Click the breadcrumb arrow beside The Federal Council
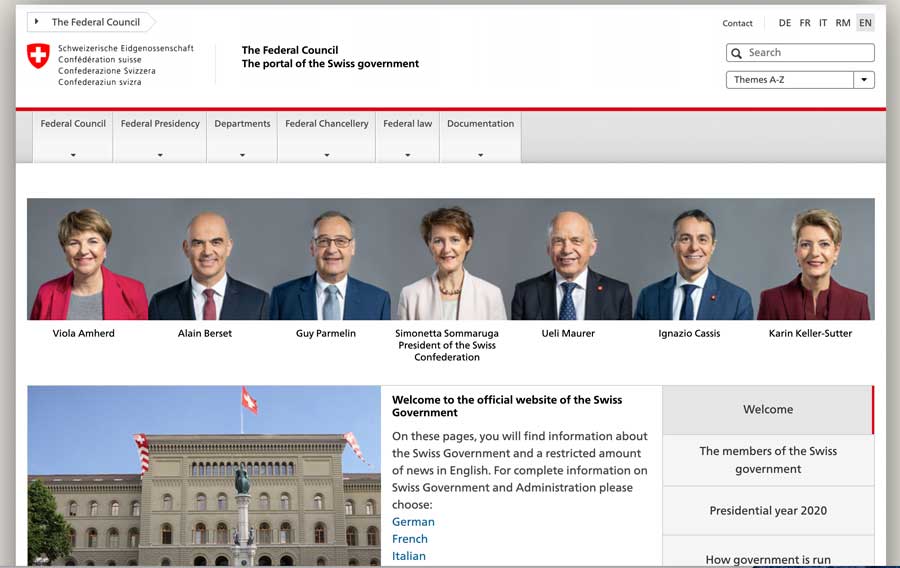The image size is (900, 568). 37,22
